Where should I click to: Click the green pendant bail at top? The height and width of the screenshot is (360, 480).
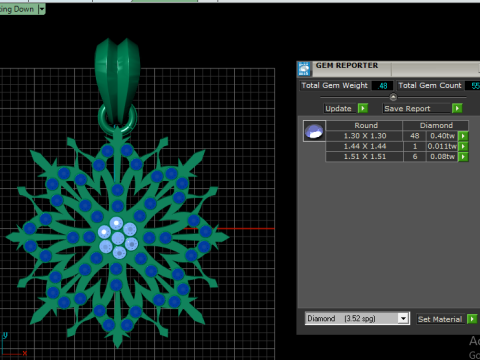(117, 80)
